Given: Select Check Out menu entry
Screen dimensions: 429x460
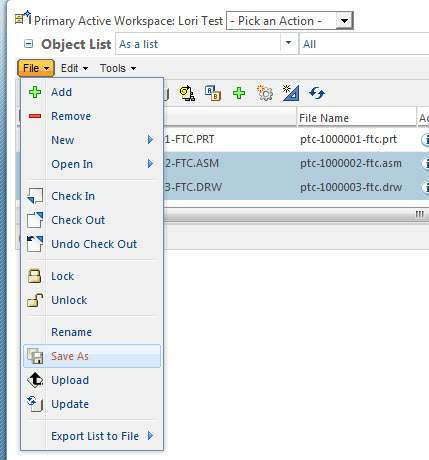Looking at the screenshot, I should point(92,220).
